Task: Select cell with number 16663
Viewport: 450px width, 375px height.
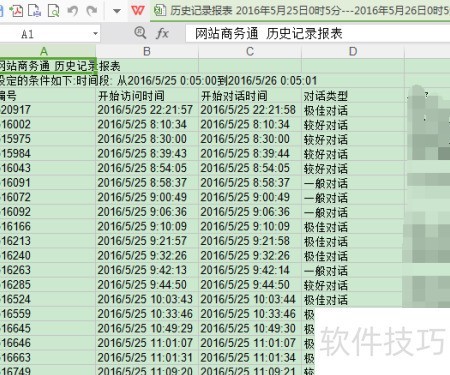Action: (48, 358)
